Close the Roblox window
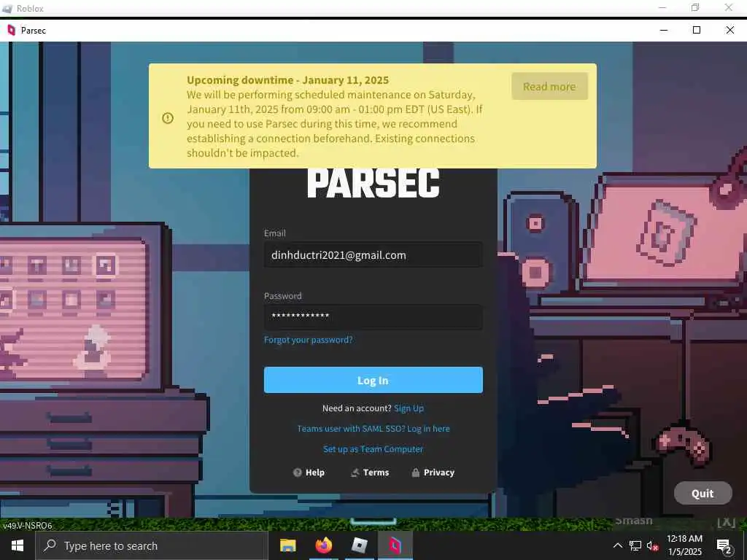Viewport: 747px width, 560px height. [729, 7]
